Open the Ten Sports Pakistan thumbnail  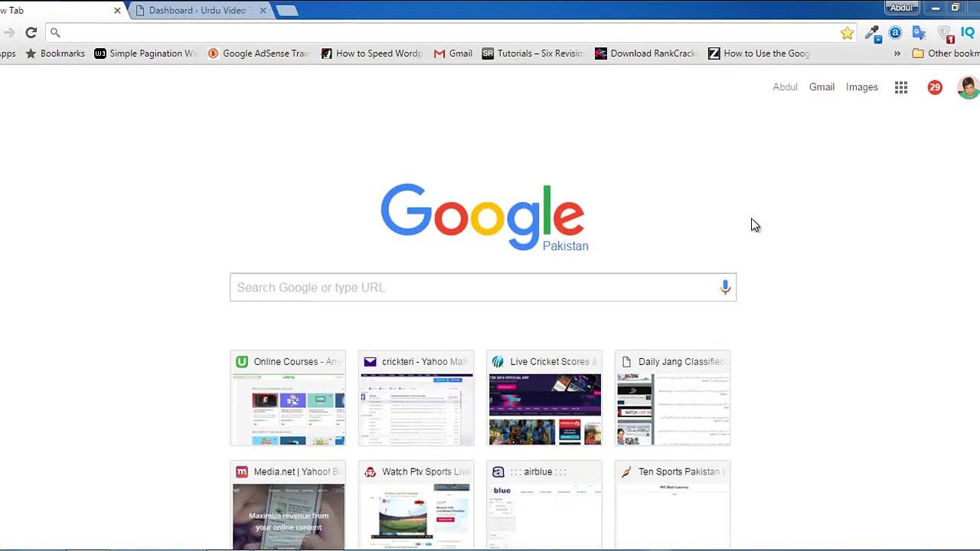click(673, 505)
